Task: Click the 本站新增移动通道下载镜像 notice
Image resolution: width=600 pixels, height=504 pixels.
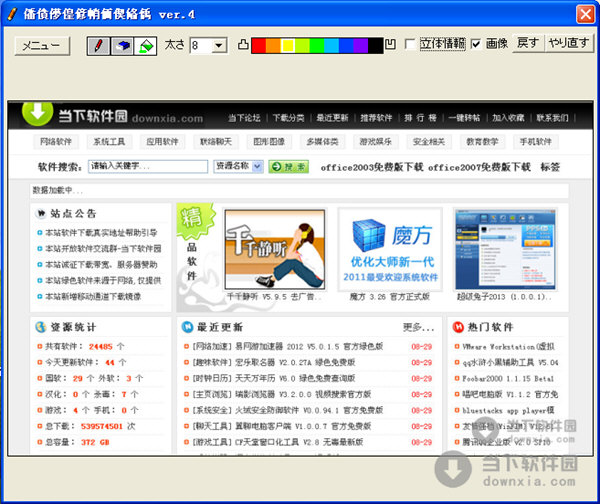Action: tap(93, 296)
